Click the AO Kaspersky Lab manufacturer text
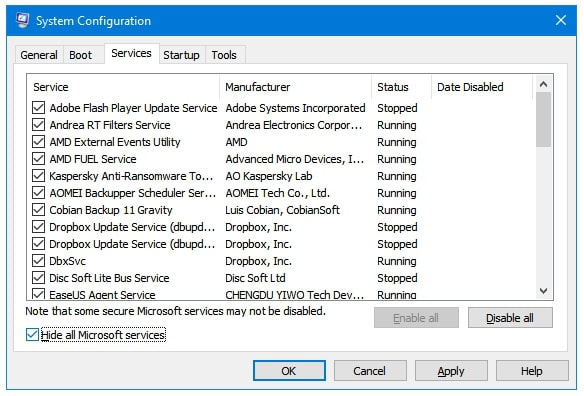Viewport: 584px width, 396px height. [269, 176]
